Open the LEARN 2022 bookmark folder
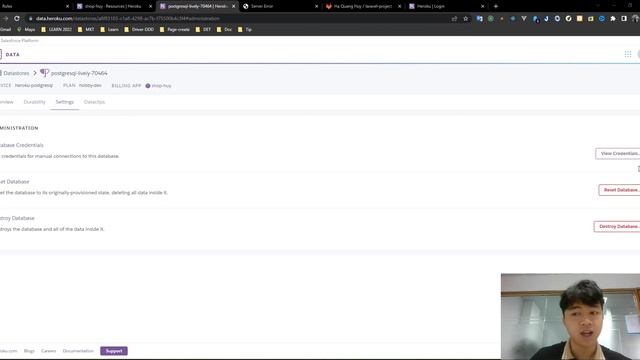Viewport: 640px width, 360px height. click(x=56, y=29)
